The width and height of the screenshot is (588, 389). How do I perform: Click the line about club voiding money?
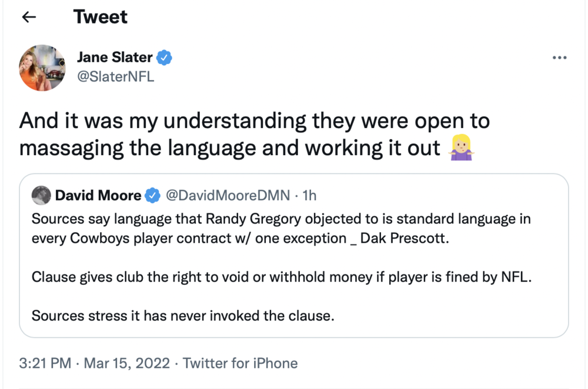point(281,277)
